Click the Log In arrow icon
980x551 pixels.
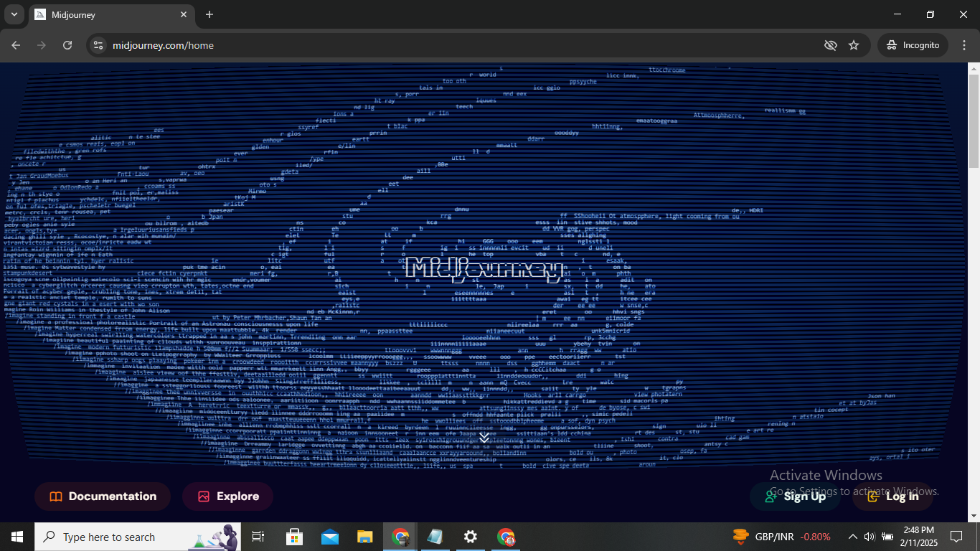click(x=873, y=496)
